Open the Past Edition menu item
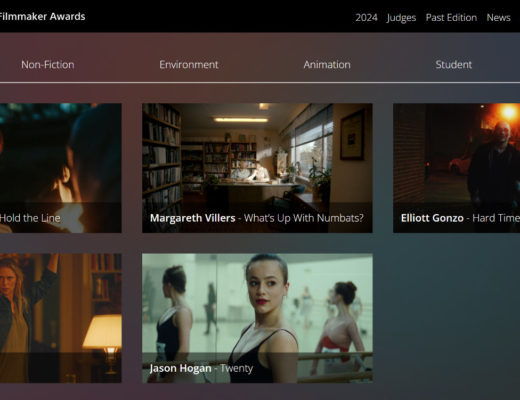Viewport: 520px width, 400px height. pyautogui.click(x=451, y=17)
